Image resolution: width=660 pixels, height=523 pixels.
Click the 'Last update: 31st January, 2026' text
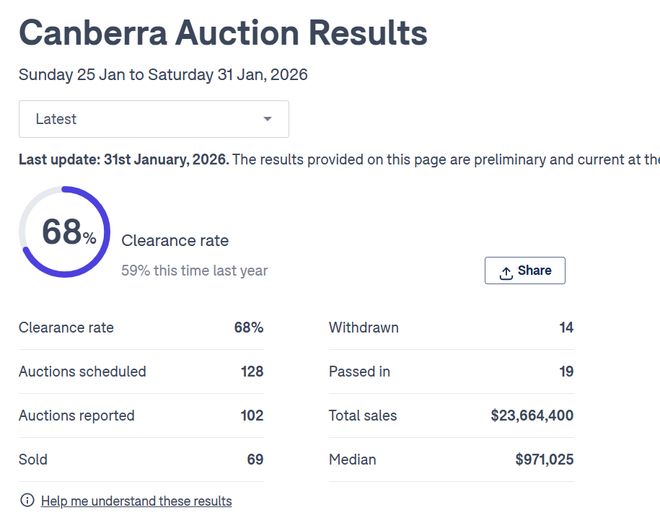(123, 159)
